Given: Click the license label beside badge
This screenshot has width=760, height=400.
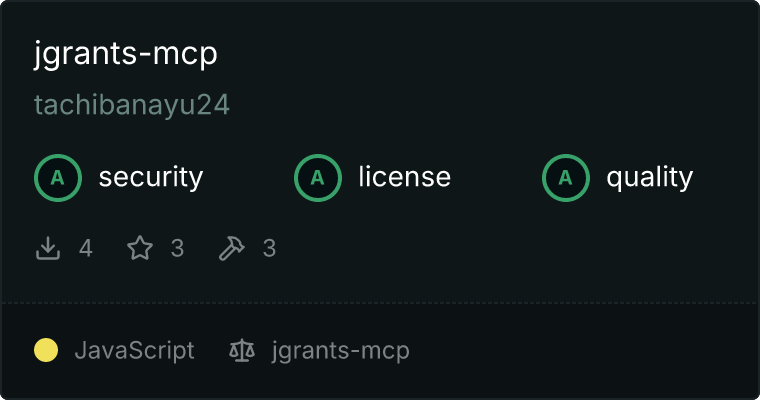Looking at the screenshot, I should point(405,176).
